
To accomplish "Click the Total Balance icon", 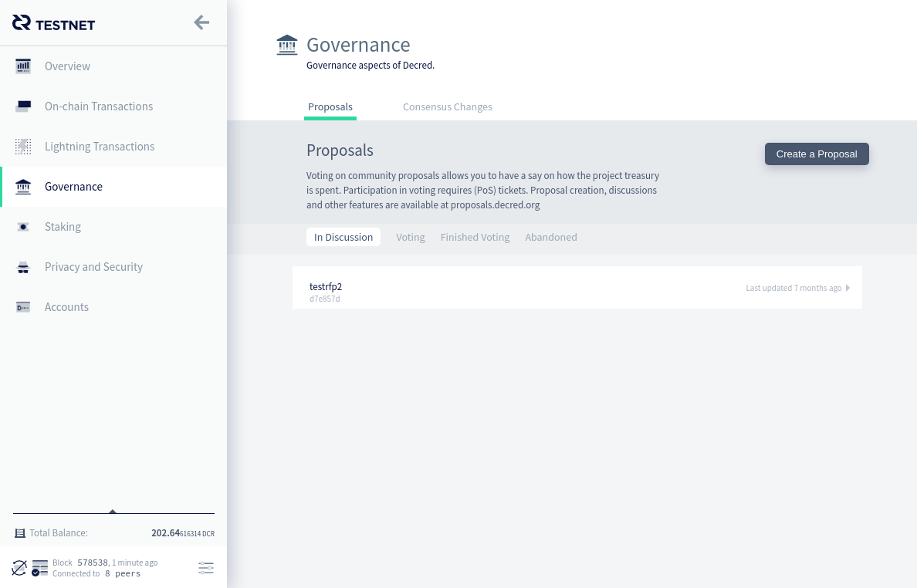I will point(20,533).
